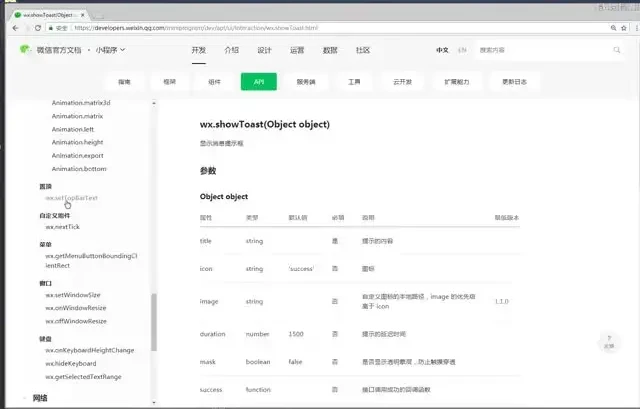Click the 1500 default value cell
This screenshot has width=640, height=409.
pyautogui.click(x=296, y=334)
